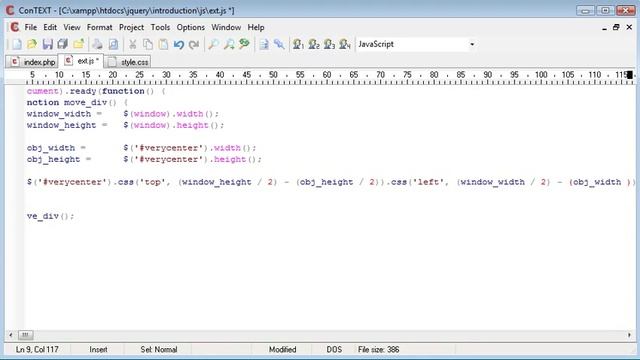Open the Options menu
This screenshot has width=640, height=360.
[191, 27]
